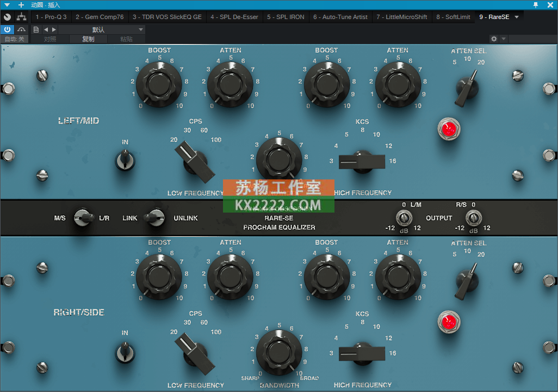Image resolution: width=558 pixels, height=392 pixels.
Task: Click the 复制 copy button
Action: point(88,39)
